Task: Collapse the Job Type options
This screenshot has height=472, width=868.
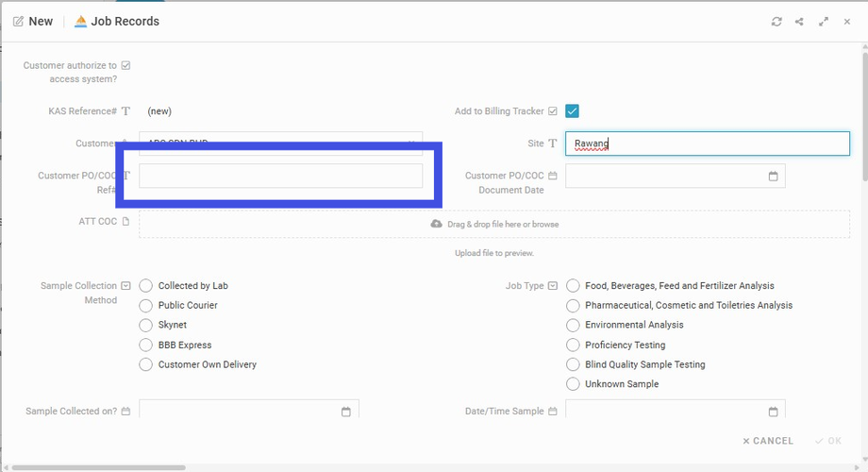Action: (x=552, y=286)
